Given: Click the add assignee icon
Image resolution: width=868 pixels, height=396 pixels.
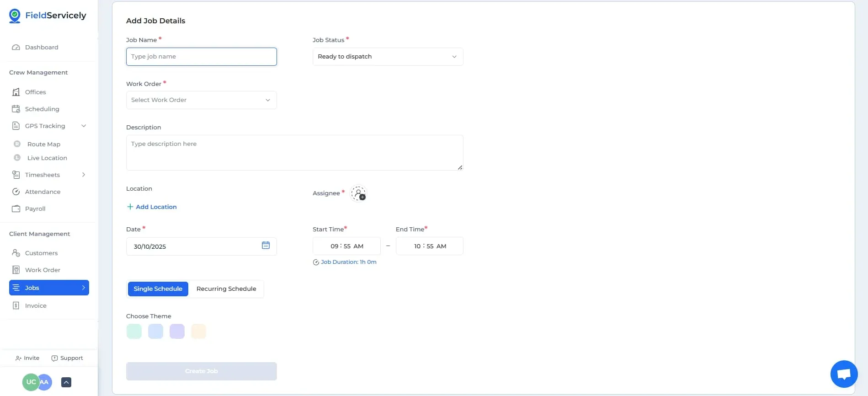Looking at the screenshot, I should (358, 193).
